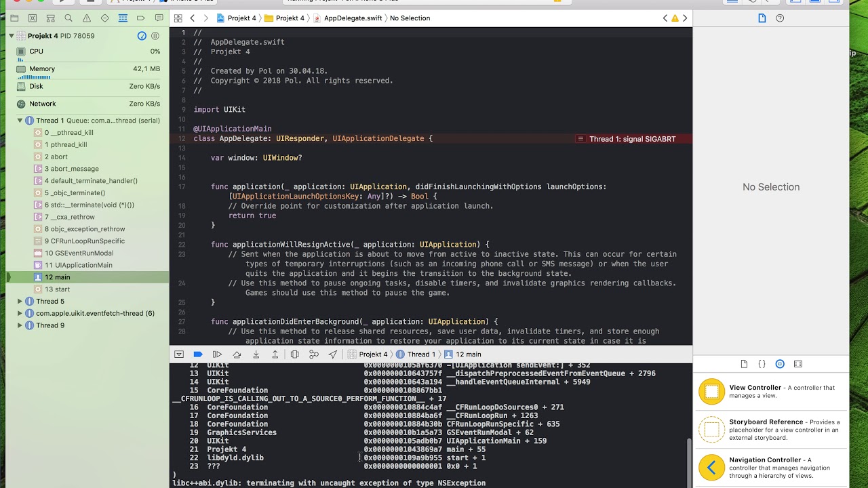Screen dimensions: 868x488
Task: Hide the debug area
Action: pos(179,354)
